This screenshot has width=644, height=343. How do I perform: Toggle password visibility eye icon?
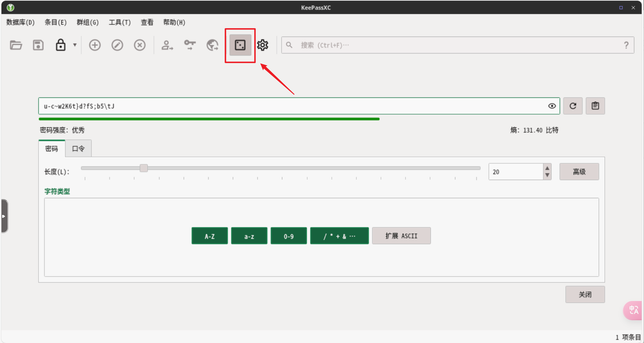[552, 106]
